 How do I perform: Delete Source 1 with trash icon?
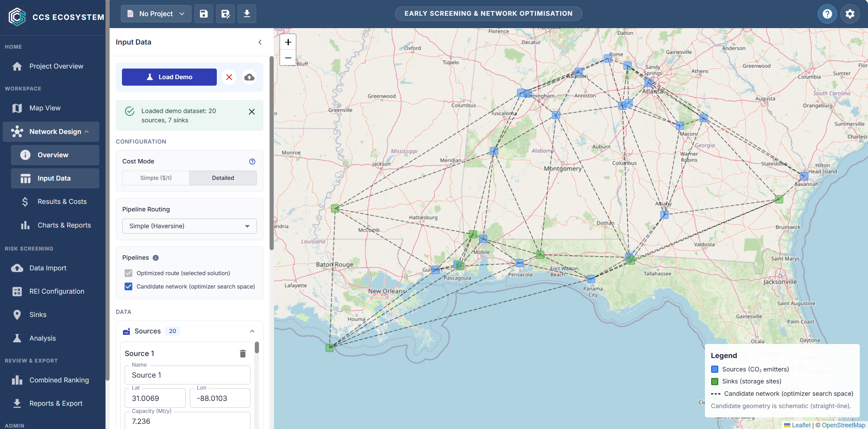click(x=243, y=353)
